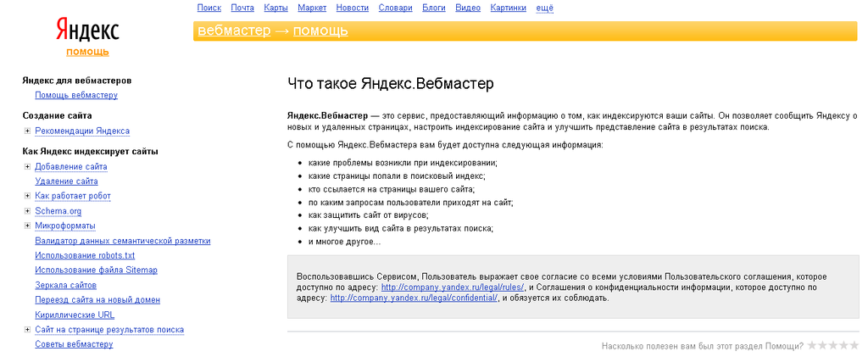The width and height of the screenshot is (868, 357).
Task: Click the heading Что такое Яндекс.Вебмастер
Action: pos(390,84)
